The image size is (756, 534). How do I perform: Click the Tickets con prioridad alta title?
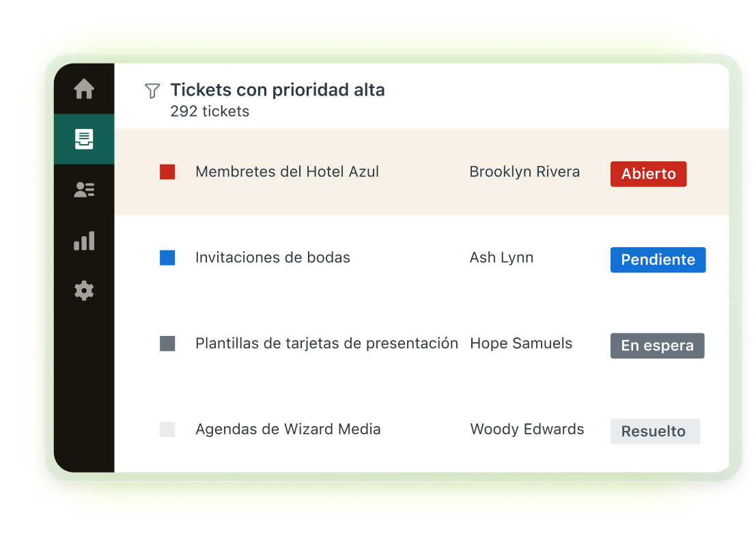point(277,90)
